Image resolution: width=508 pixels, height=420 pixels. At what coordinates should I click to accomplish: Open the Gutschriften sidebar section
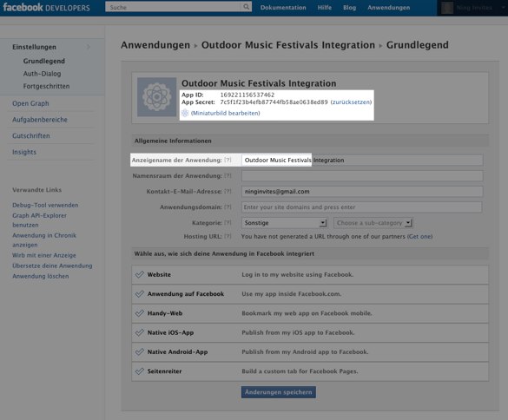(x=31, y=135)
